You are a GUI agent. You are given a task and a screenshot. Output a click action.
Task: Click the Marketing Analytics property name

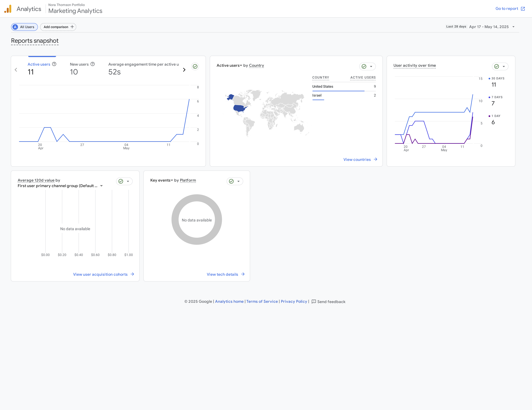coord(75,11)
